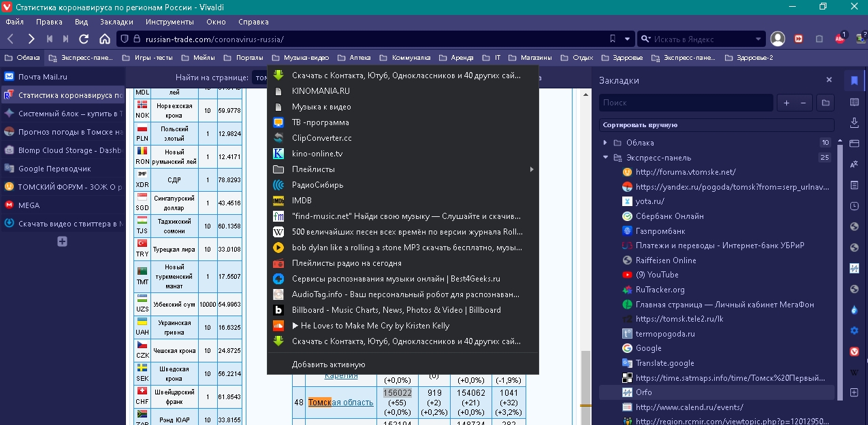The image size is (868, 425).
Task: Click Добавить активную menu entry
Action: pos(403,364)
